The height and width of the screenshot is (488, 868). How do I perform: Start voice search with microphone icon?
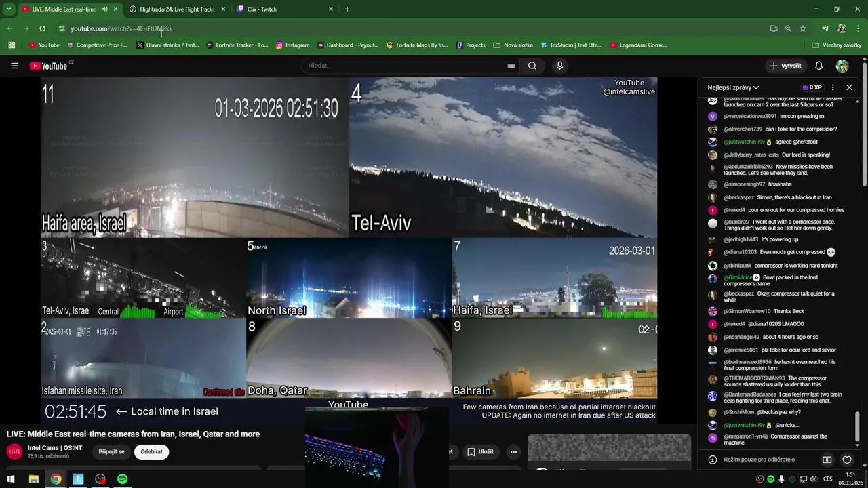pos(559,66)
